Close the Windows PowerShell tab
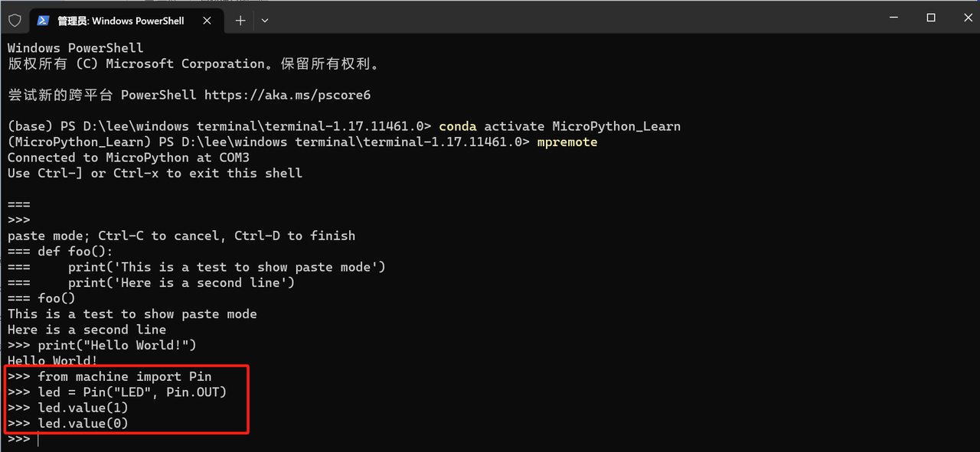This screenshot has width=980, height=452. [207, 21]
